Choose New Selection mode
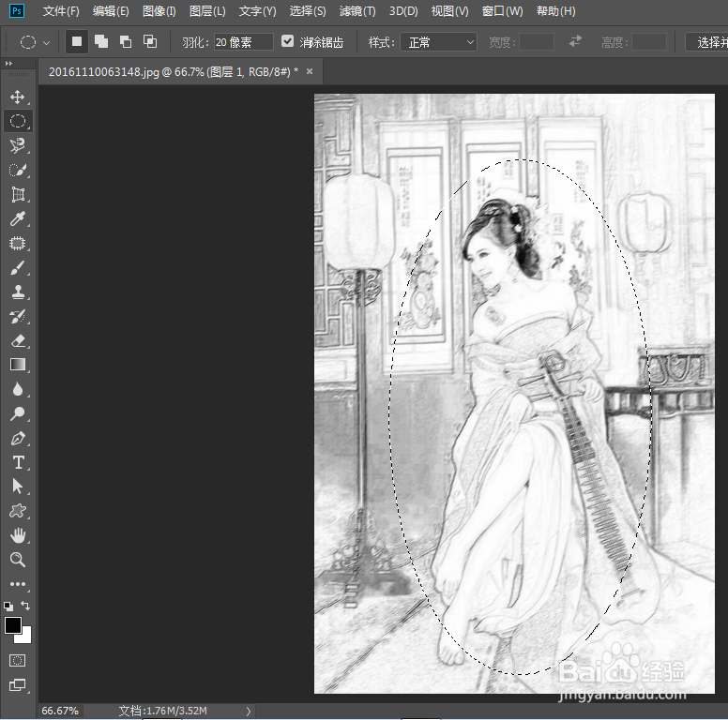728x720 pixels. point(77,42)
